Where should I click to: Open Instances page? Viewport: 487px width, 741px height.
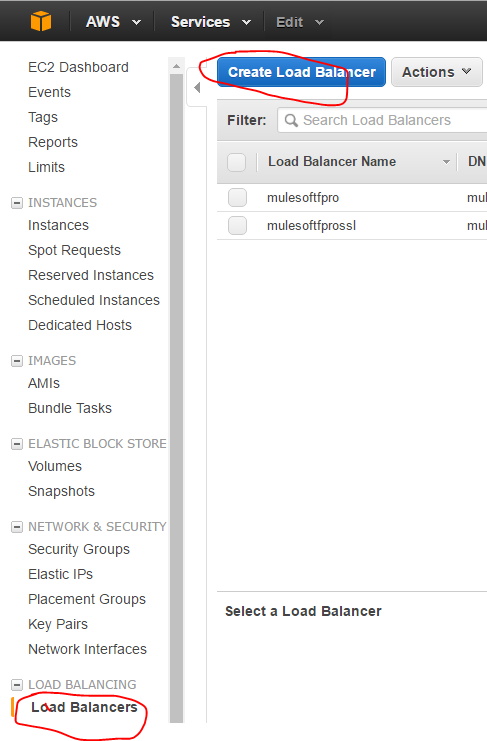[x=58, y=225]
